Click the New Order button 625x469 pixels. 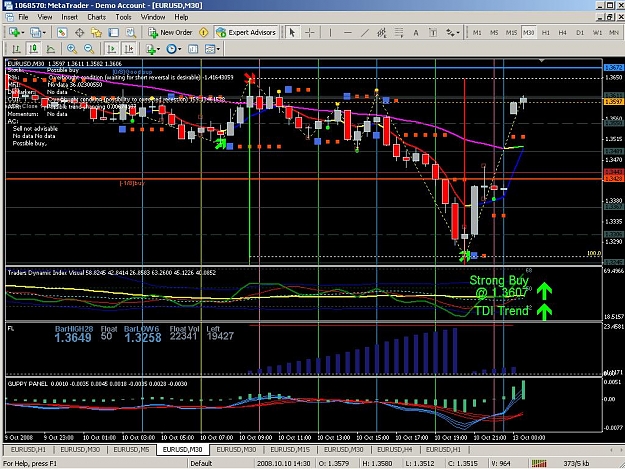coord(170,32)
